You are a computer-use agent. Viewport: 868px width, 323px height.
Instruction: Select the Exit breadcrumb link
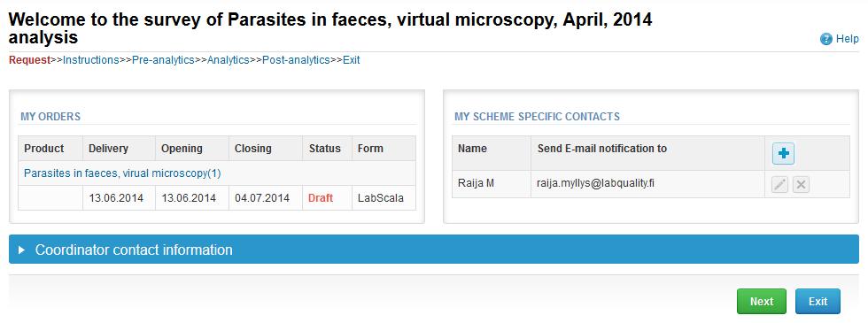351,60
